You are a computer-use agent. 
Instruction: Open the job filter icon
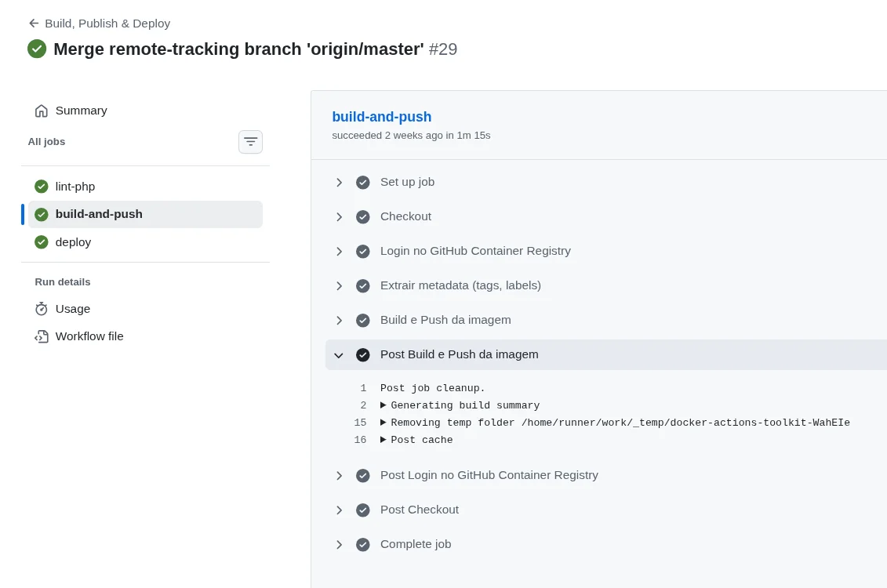pyautogui.click(x=250, y=142)
